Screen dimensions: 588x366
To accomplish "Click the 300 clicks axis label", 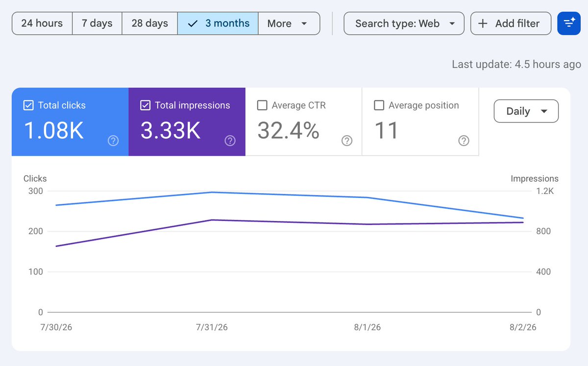I will (35, 191).
